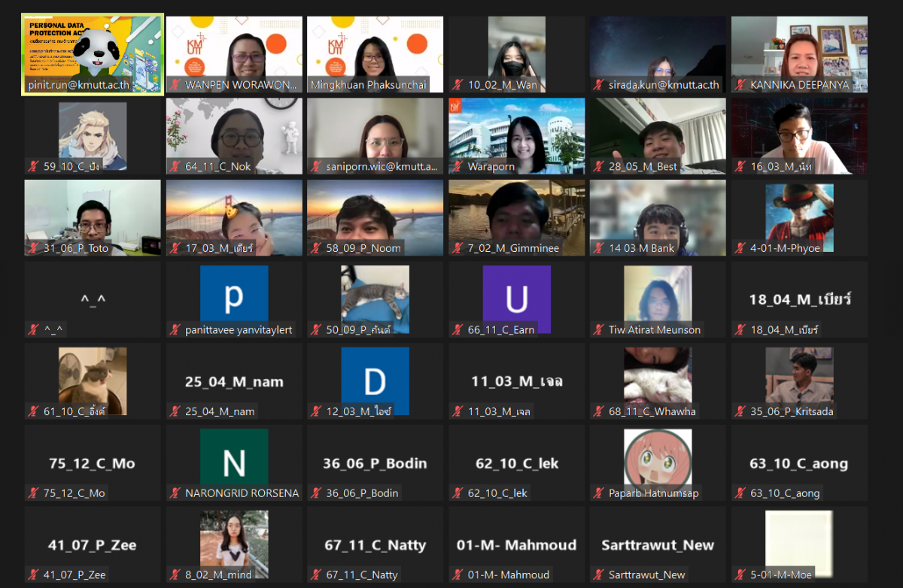Select the highlighted pinit.run panda video tile
903x588 pixels.
pos(93,54)
